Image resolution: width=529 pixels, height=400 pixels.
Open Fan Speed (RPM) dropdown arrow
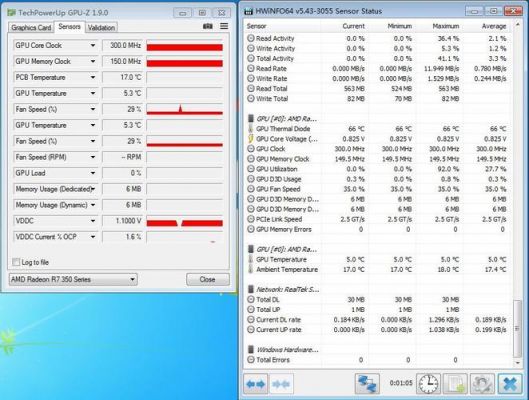pos(93,157)
